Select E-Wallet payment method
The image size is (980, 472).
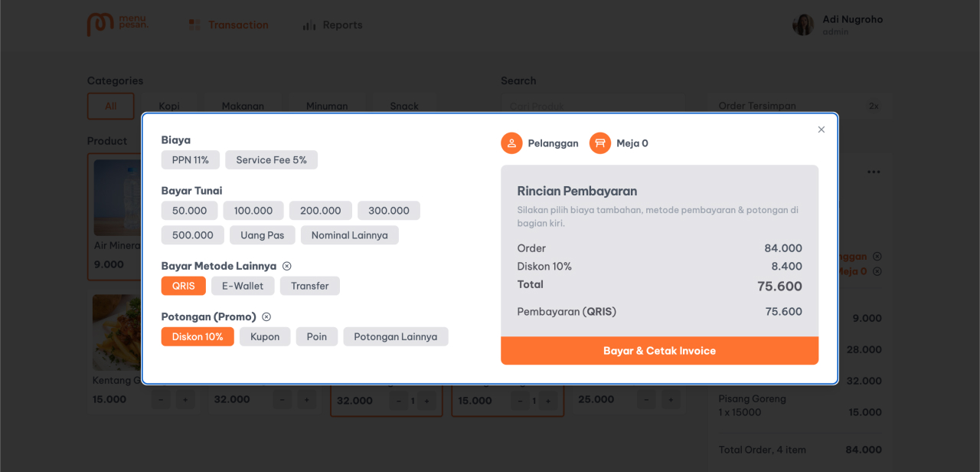tap(243, 286)
